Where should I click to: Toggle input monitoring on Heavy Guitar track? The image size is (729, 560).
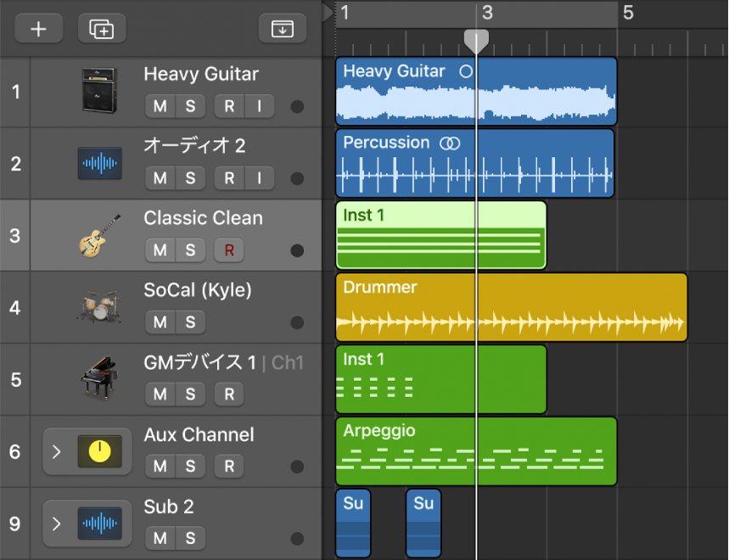point(260,106)
